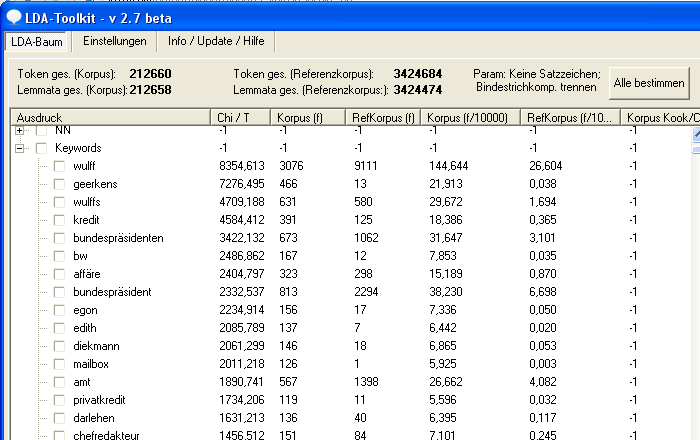Enable the kredit row checkbox
The image size is (700, 440).
tap(59, 220)
